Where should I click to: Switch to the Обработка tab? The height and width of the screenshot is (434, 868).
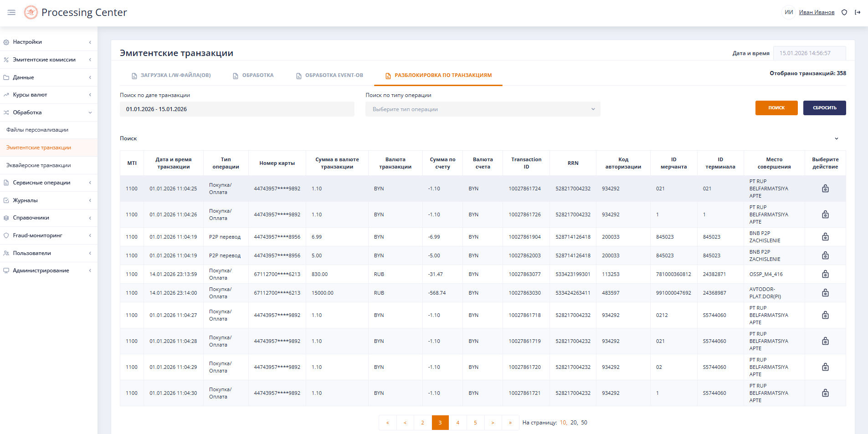pos(253,76)
